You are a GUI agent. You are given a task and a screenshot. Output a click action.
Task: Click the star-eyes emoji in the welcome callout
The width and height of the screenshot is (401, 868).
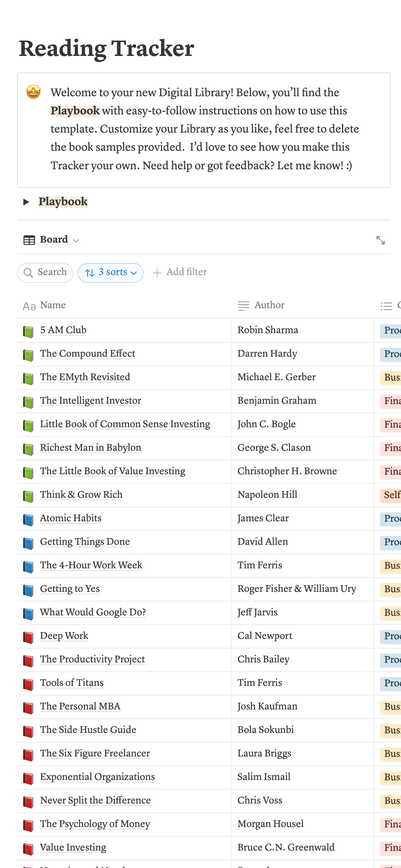34,92
